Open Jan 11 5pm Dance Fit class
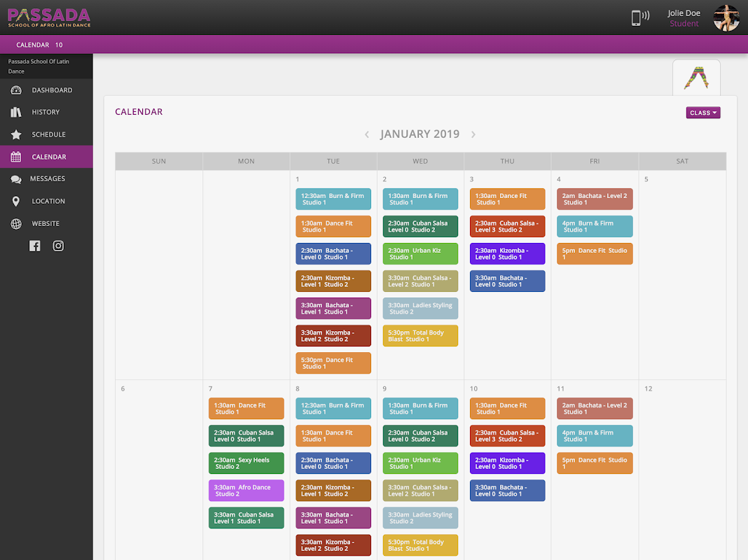The image size is (748, 560). 595,463
